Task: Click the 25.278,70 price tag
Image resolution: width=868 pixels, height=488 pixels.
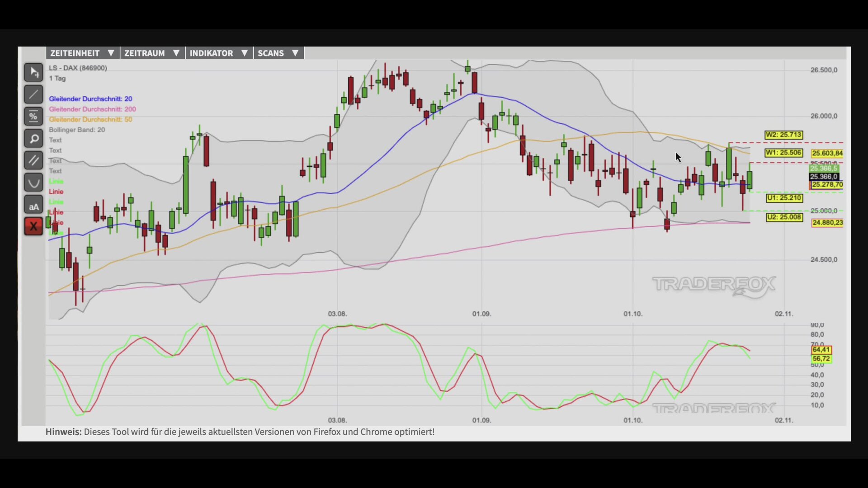Action: (x=827, y=185)
